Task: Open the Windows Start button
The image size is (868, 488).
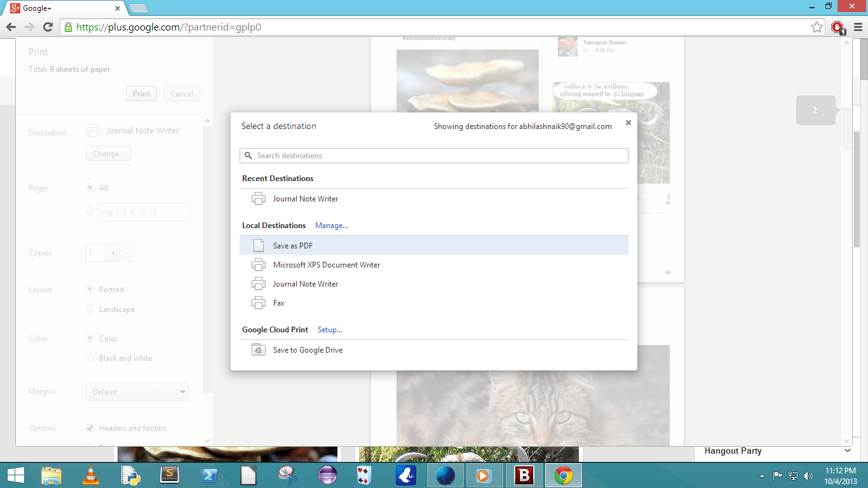Action: pos(15,475)
